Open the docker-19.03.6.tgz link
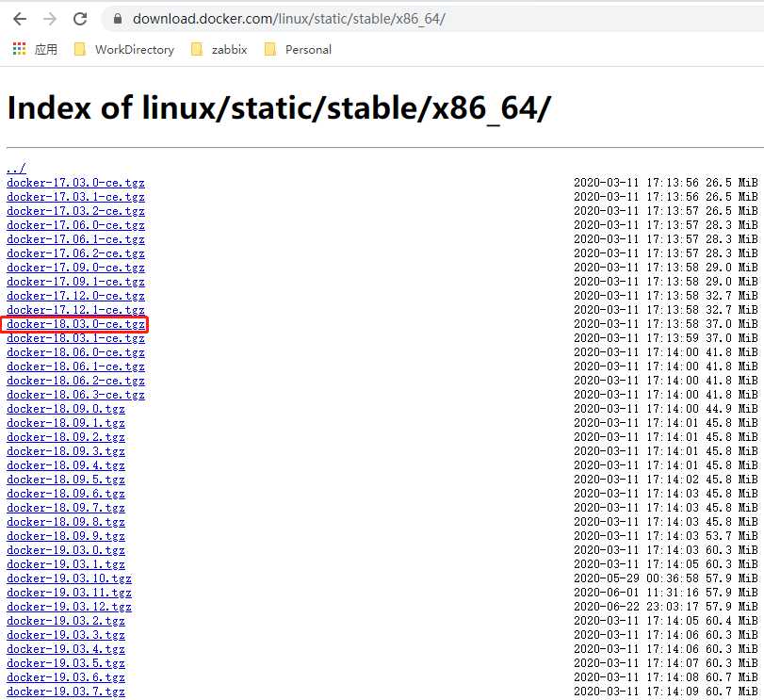The image size is (764, 700). [66, 677]
